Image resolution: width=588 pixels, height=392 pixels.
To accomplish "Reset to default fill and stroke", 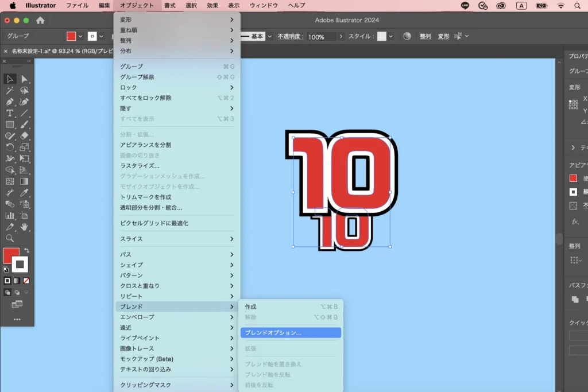I will (x=6, y=269).
